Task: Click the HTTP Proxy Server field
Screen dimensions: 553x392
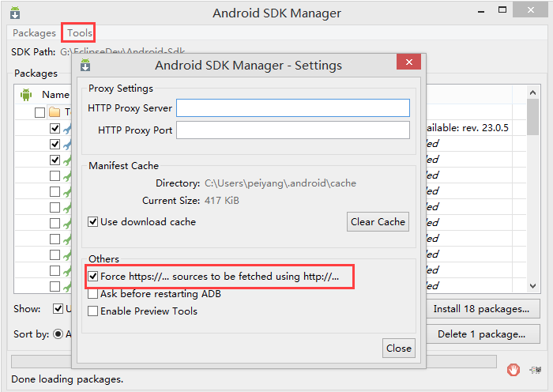Action: [x=293, y=108]
